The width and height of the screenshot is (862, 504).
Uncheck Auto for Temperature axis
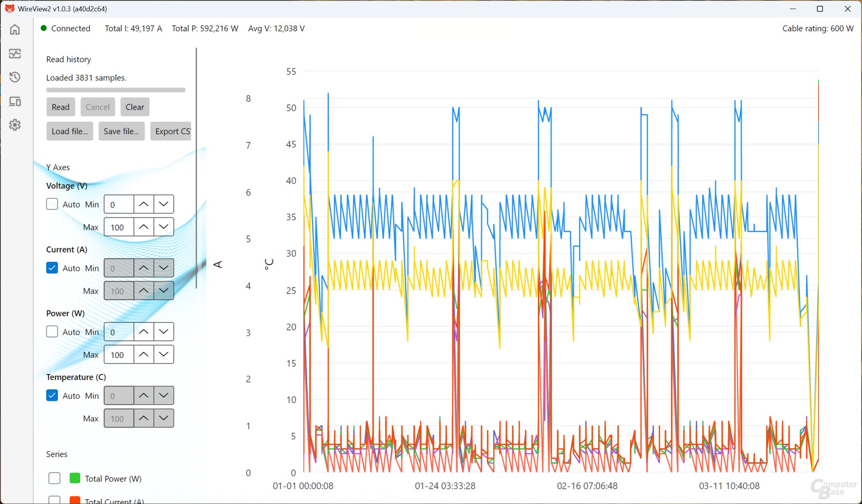(52, 395)
